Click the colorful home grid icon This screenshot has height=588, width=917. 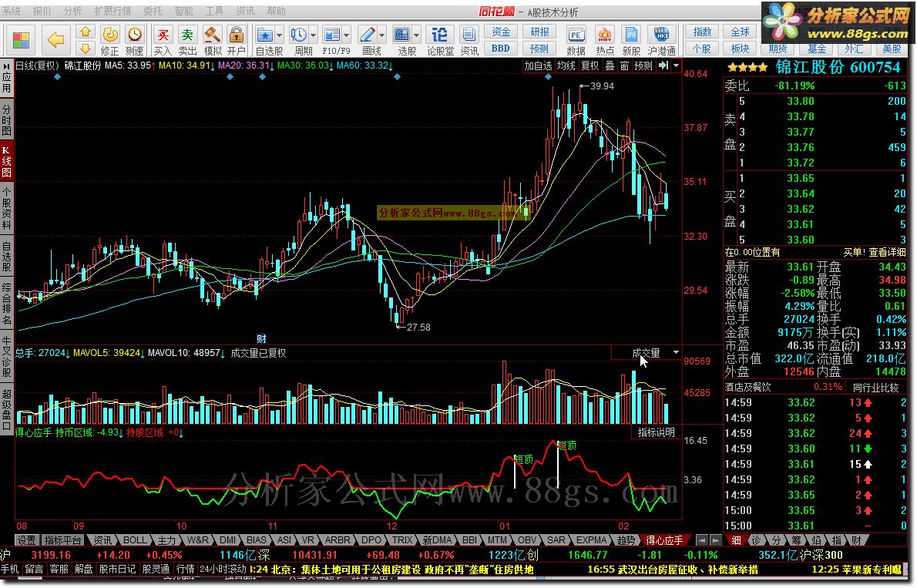(x=21, y=40)
